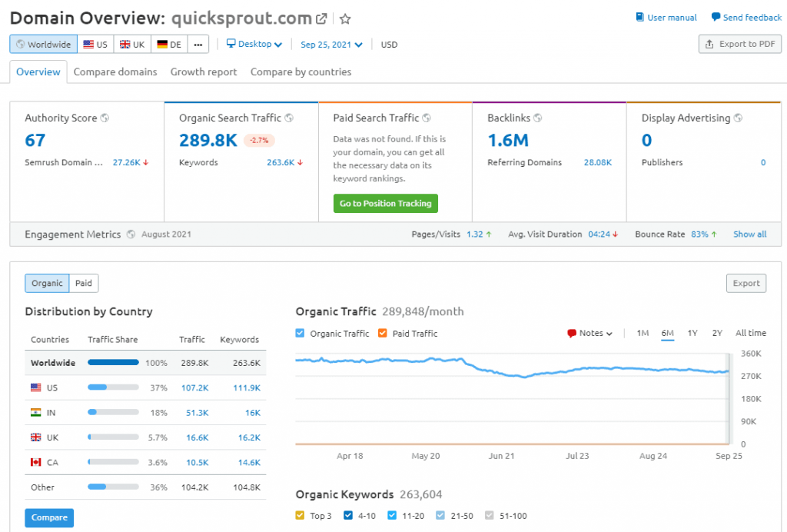Click the US flag database icon
Image resolution: width=787 pixels, height=532 pixels.
coord(88,44)
